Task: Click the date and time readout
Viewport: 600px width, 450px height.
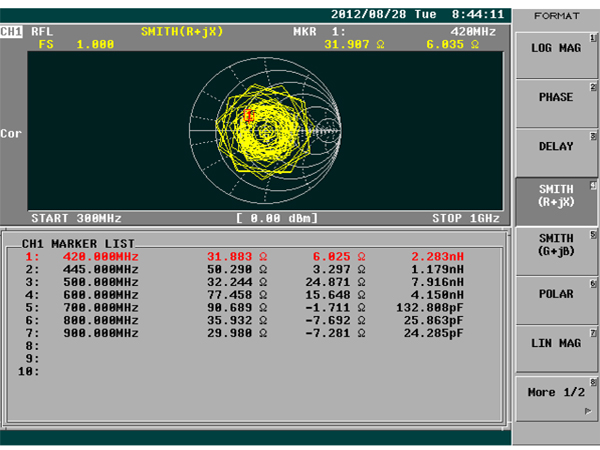Action: [x=417, y=15]
